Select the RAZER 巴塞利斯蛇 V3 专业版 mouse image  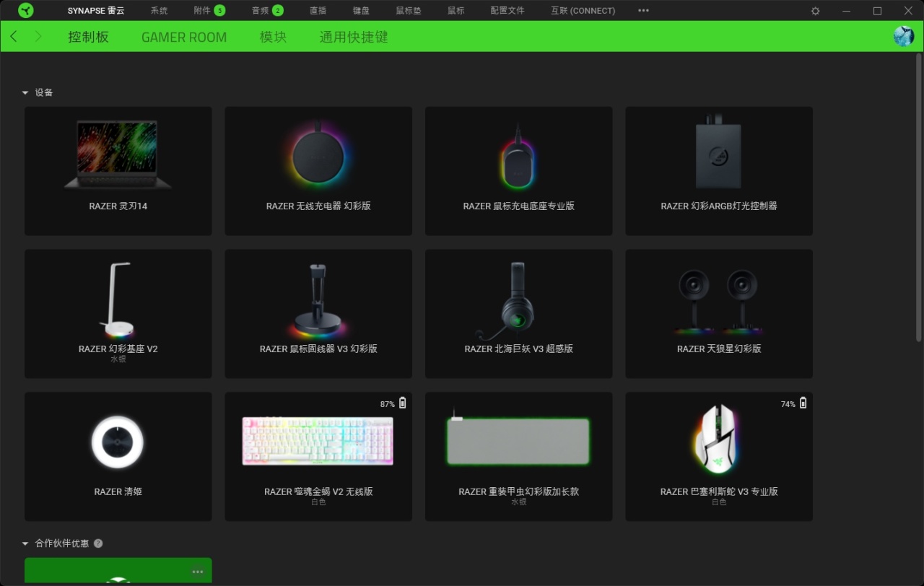[x=717, y=439]
